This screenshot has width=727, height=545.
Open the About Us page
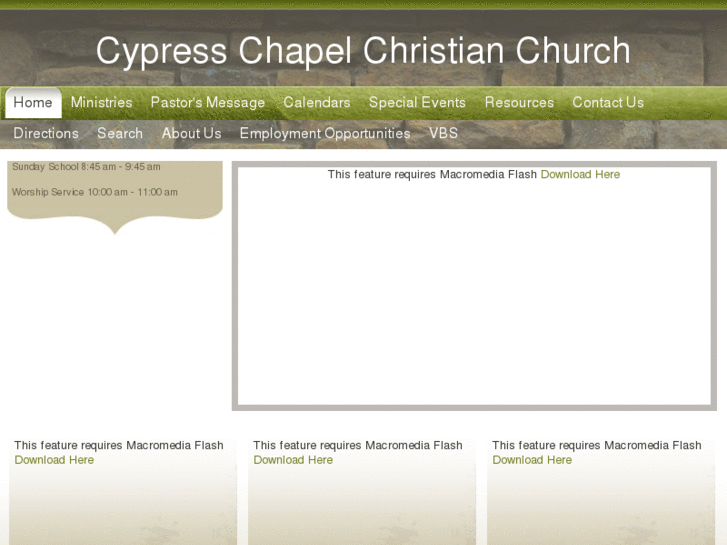[191, 134]
